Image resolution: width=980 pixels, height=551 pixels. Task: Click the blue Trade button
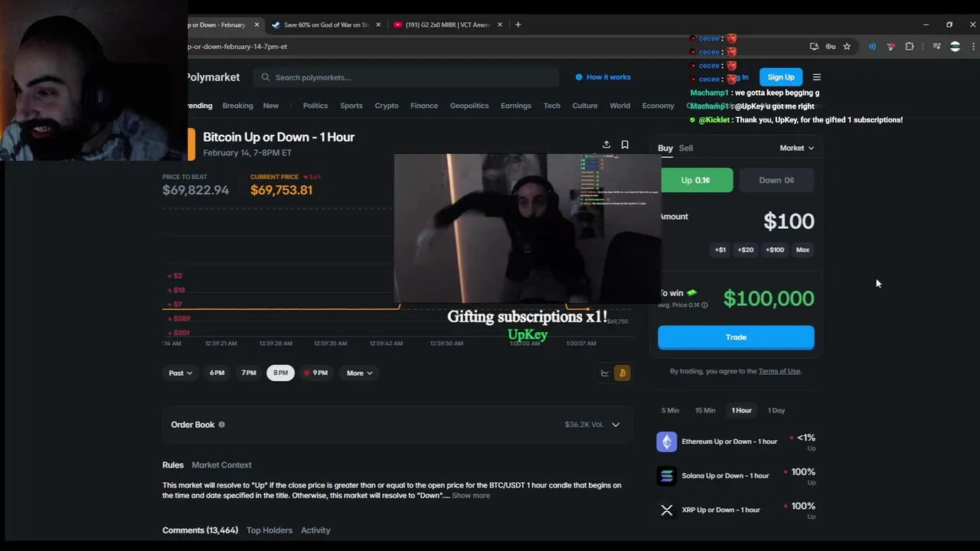tap(736, 337)
